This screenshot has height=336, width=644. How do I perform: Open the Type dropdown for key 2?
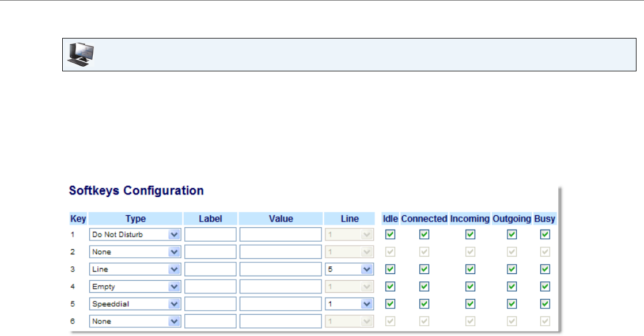[x=135, y=252]
